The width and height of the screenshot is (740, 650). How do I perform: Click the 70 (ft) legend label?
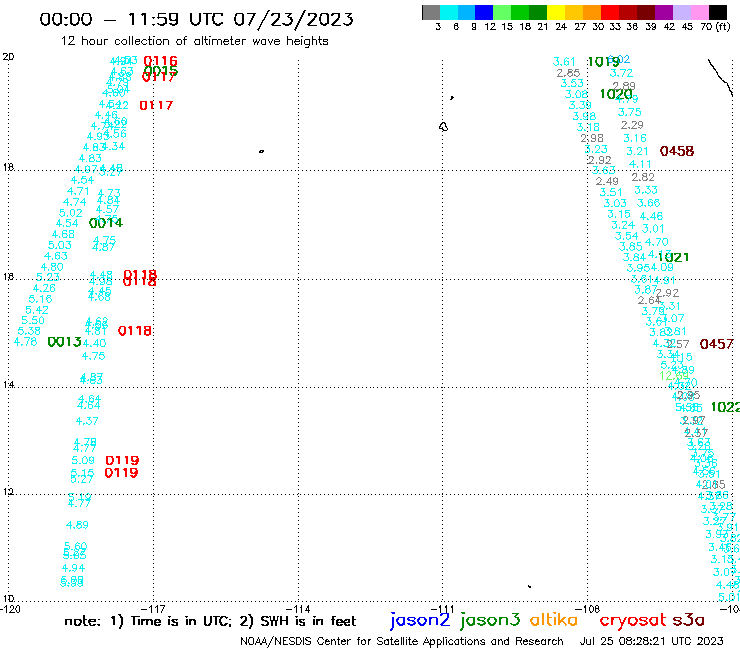[715, 26]
